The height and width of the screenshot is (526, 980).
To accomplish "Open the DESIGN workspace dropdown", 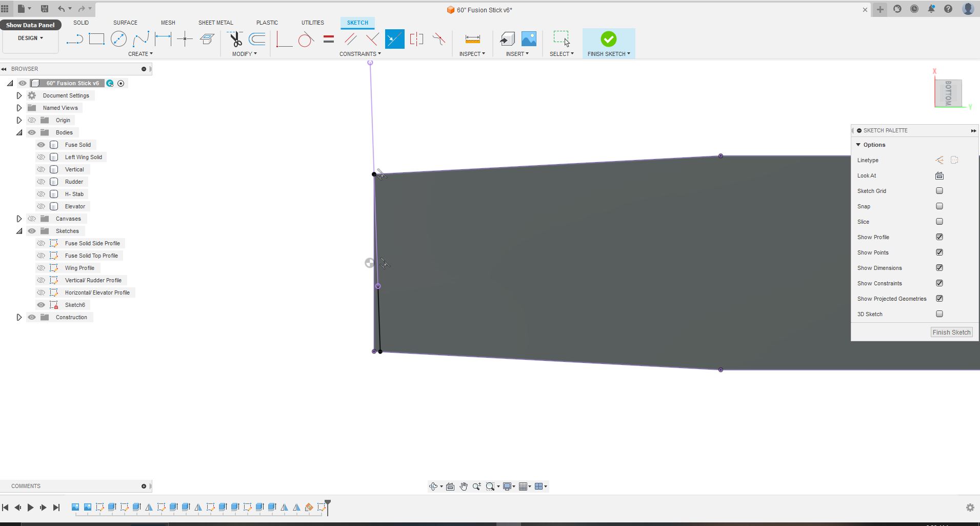I will coord(30,38).
